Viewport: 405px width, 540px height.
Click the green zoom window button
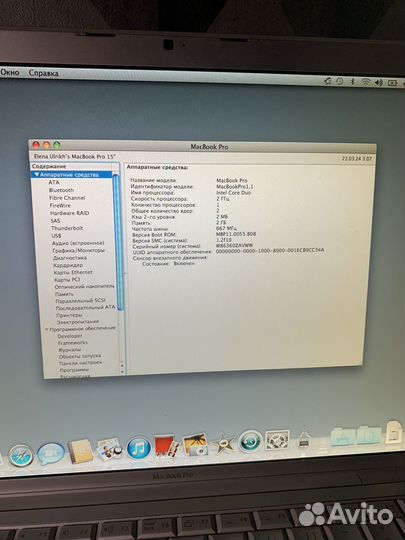[x=57, y=145]
